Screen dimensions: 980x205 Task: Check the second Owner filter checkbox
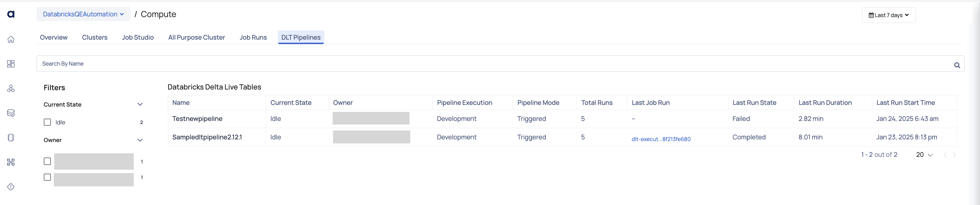pos(47,177)
